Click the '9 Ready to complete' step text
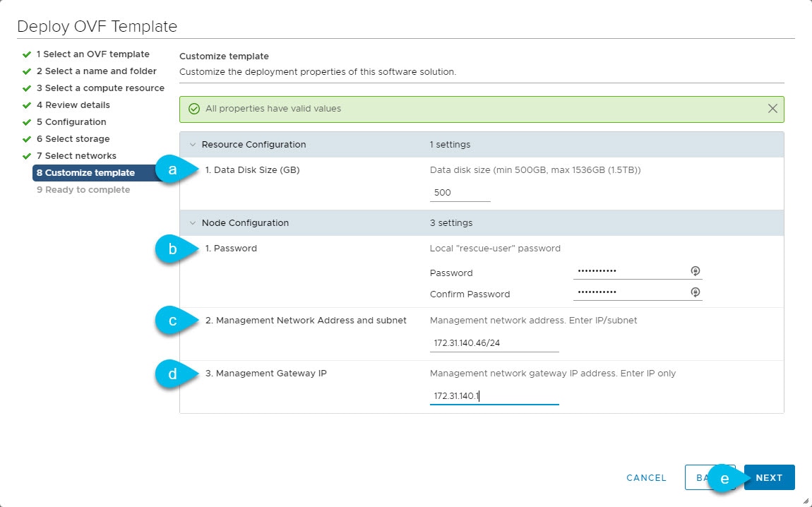The height and width of the screenshot is (507, 812). tap(83, 189)
